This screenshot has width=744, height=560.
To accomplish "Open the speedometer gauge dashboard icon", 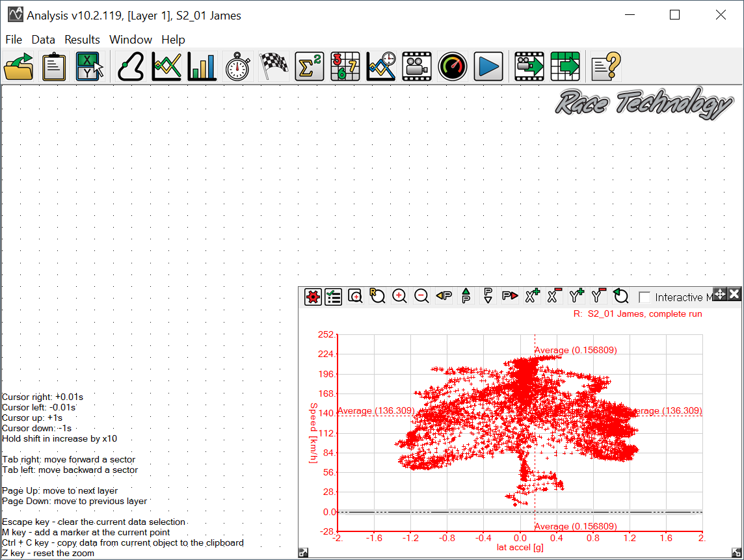I will point(453,66).
